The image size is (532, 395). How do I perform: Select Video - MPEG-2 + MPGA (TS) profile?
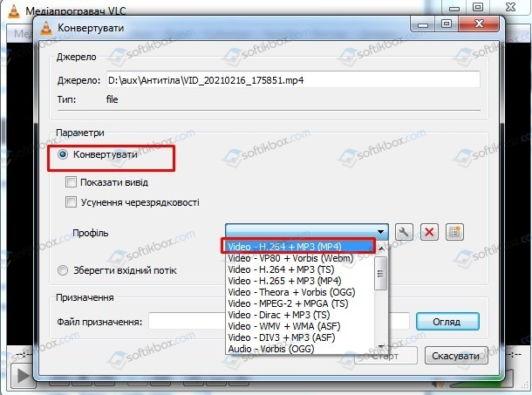coord(300,303)
